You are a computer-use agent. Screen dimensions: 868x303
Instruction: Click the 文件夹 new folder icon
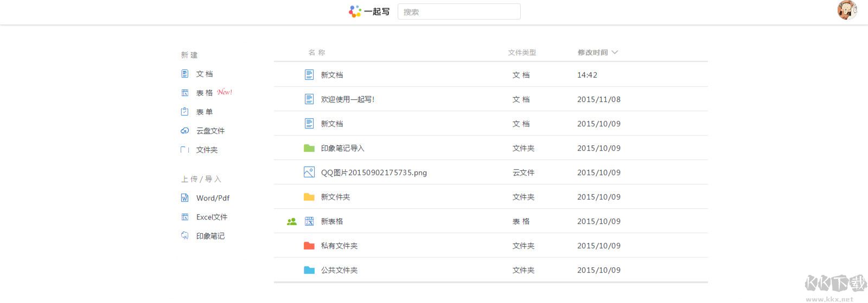(184, 150)
